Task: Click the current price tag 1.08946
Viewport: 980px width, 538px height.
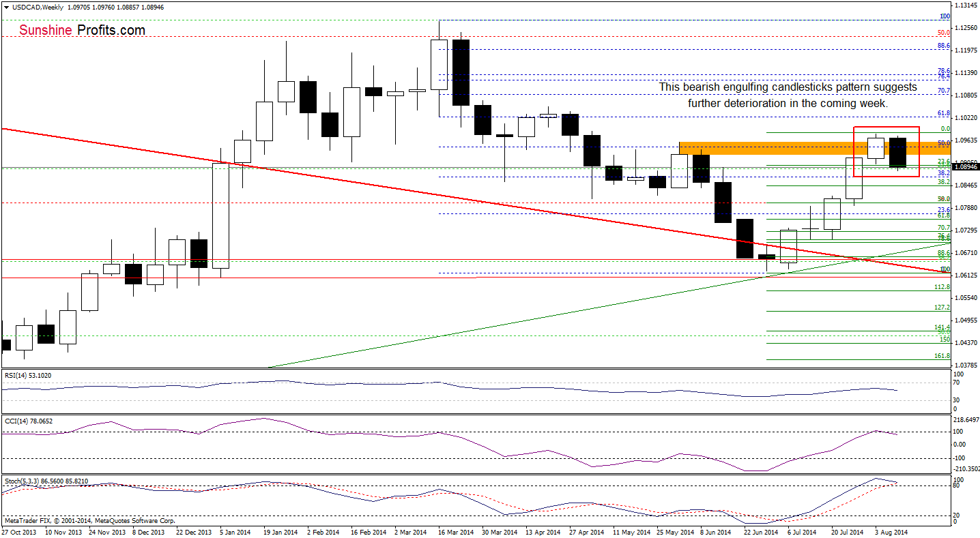Action: tap(966, 166)
